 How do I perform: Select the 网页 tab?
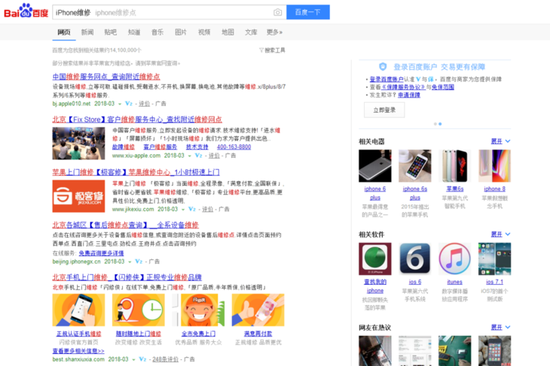(64, 32)
